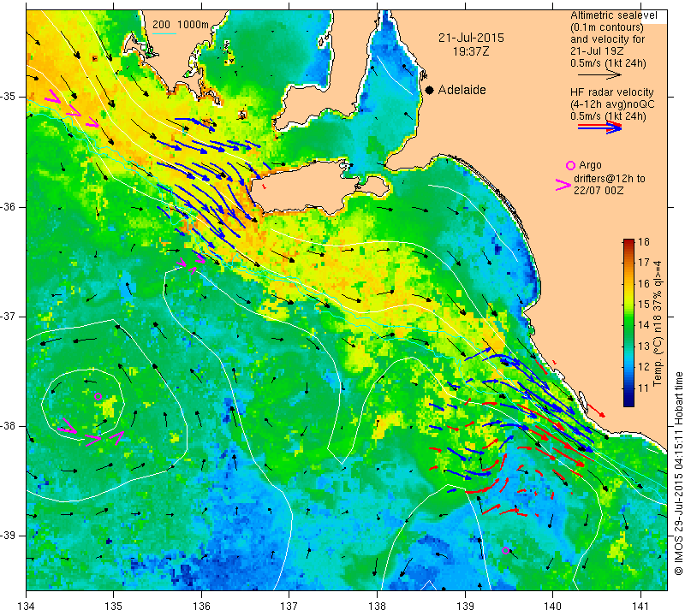The height and width of the screenshot is (616, 685).
Task: Click the '(4-12h avg)noQC' legend line
Action: point(612,104)
